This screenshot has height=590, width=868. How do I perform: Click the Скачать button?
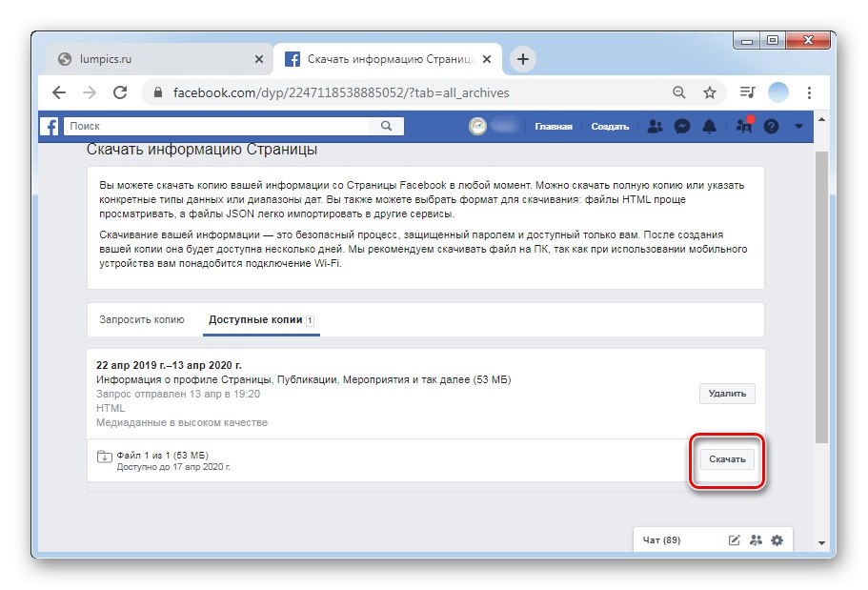pyautogui.click(x=727, y=459)
